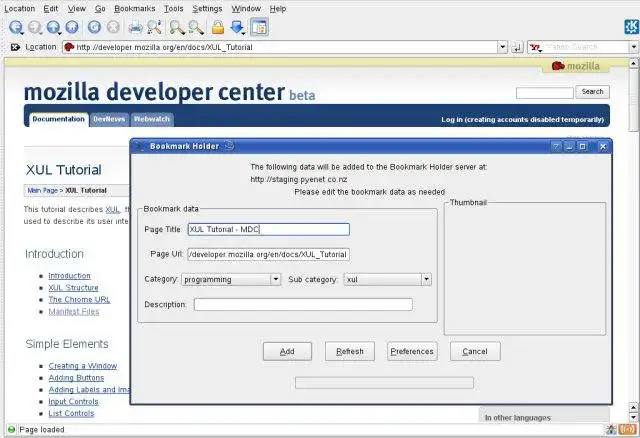Image resolution: width=640 pixels, height=438 pixels.
Task: Open the Tools menu
Action: pyautogui.click(x=174, y=9)
